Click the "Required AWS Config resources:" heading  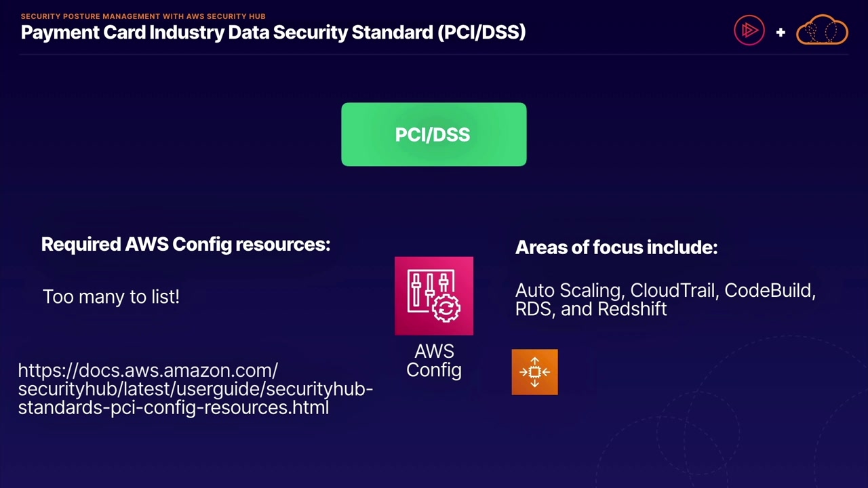186,244
